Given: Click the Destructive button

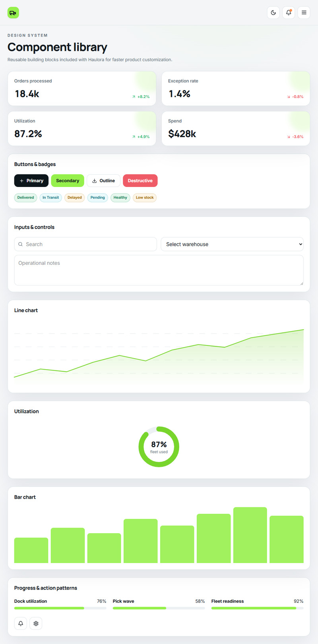Looking at the screenshot, I should coord(140,181).
